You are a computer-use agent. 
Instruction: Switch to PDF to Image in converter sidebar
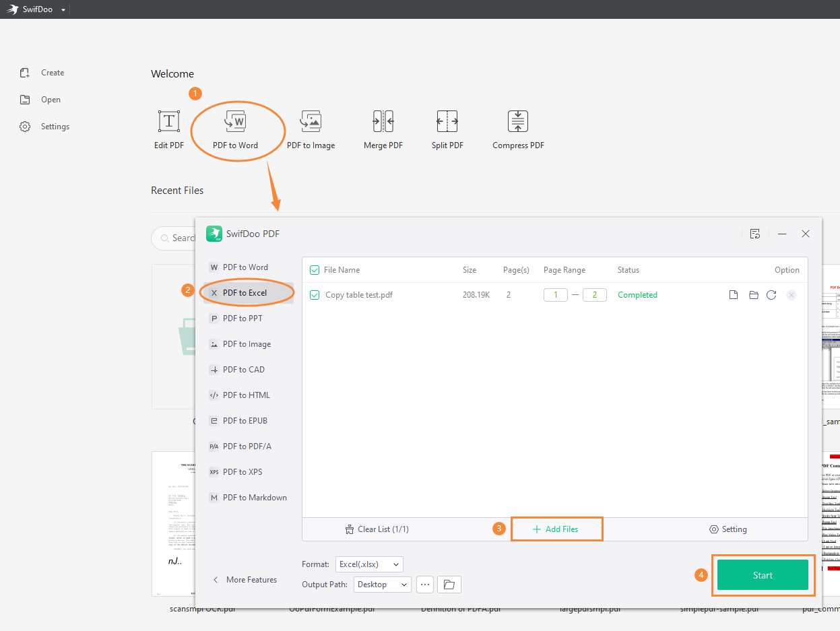[x=248, y=344]
